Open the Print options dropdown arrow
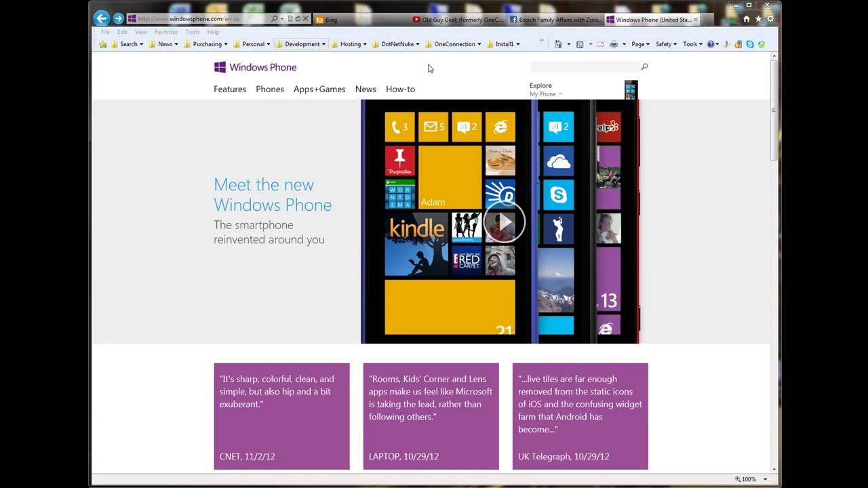 pos(624,44)
